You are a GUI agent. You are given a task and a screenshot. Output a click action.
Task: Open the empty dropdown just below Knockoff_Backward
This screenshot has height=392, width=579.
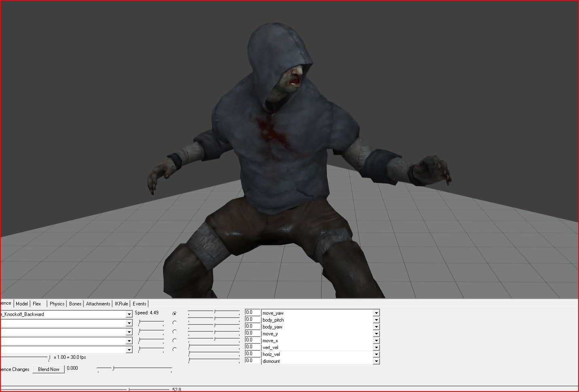pos(129,323)
